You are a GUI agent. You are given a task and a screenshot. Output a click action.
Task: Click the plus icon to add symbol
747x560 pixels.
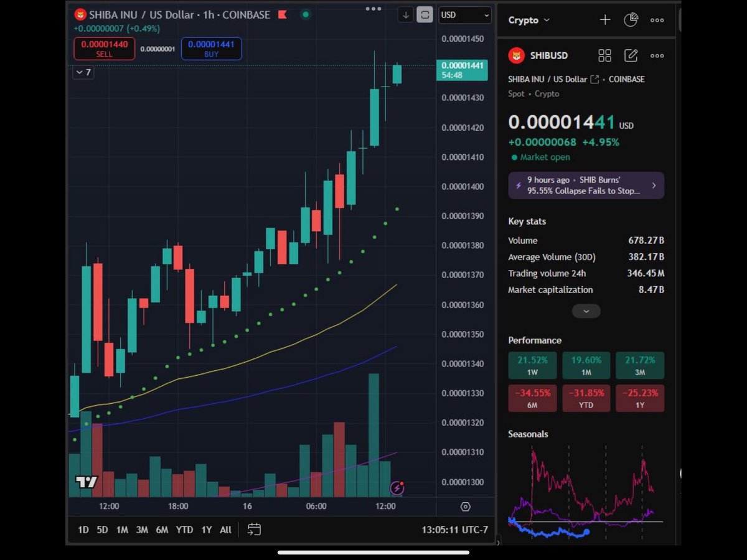(x=605, y=20)
